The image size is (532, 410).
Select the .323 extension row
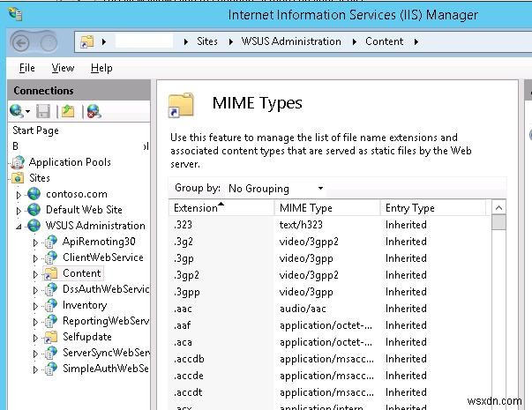coord(330,225)
